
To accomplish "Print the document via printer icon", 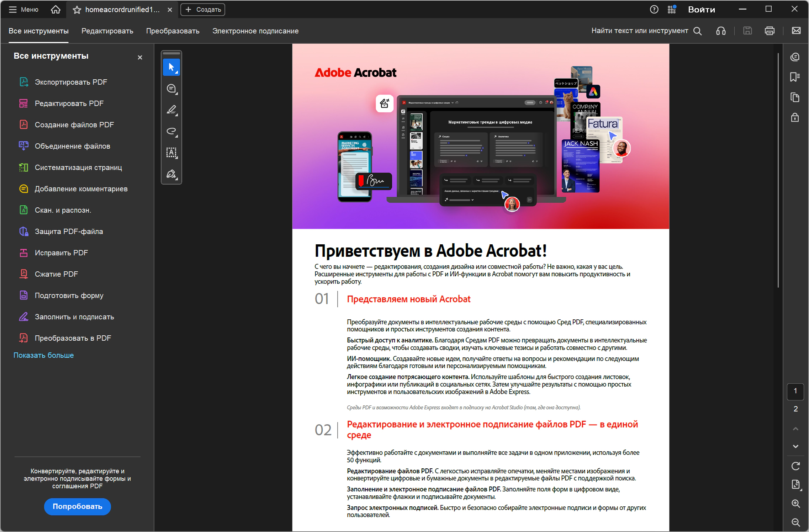I will pos(770,31).
